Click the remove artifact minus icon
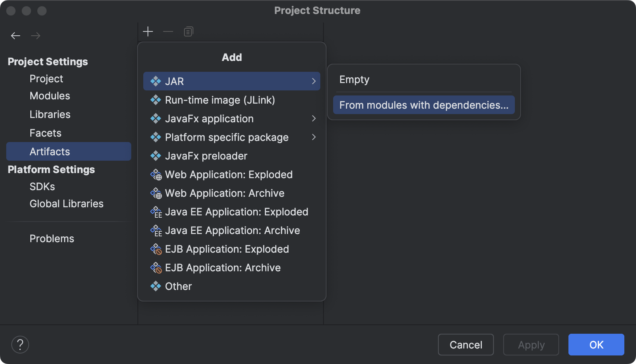The image size is (636, 364). pos(168,31)
